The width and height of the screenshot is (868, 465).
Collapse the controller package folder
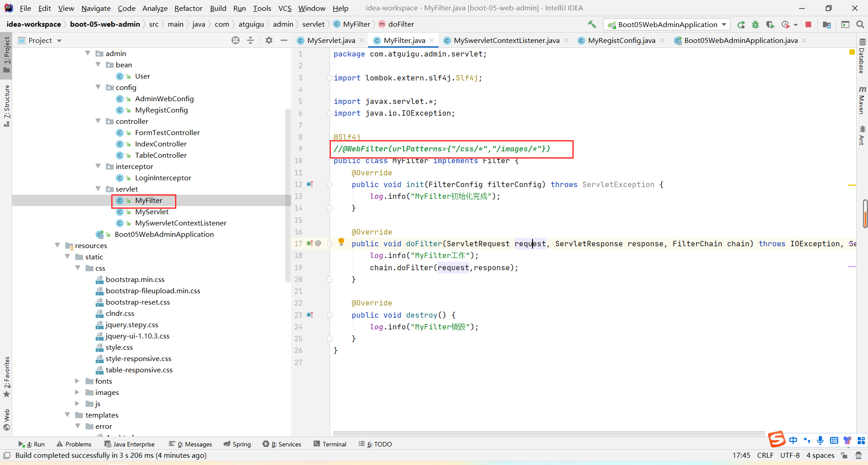98,121
